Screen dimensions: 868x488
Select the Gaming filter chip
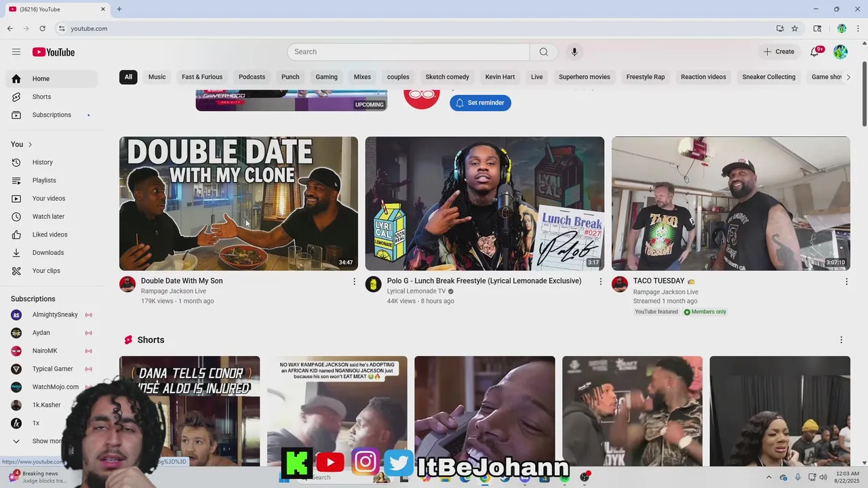point(326,77)
